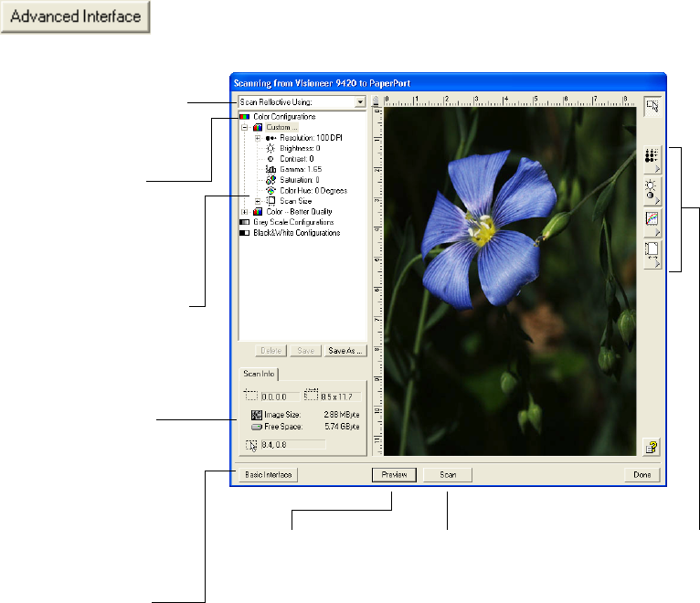The image size is (700, 603).
Task: Click the Scan button
Action: pyautogui.click(x=448, y=475)
